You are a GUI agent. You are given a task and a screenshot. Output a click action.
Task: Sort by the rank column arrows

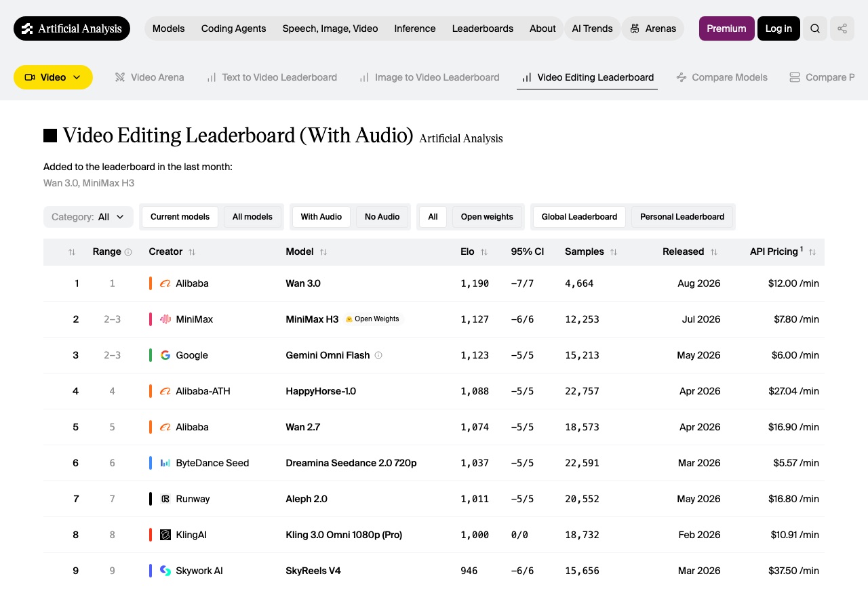[x=72, y=252]
